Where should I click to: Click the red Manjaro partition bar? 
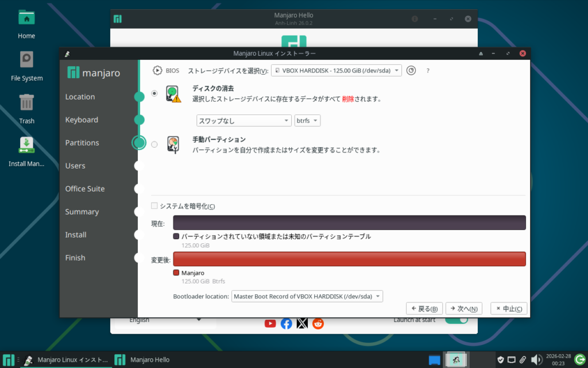point(349,259)
